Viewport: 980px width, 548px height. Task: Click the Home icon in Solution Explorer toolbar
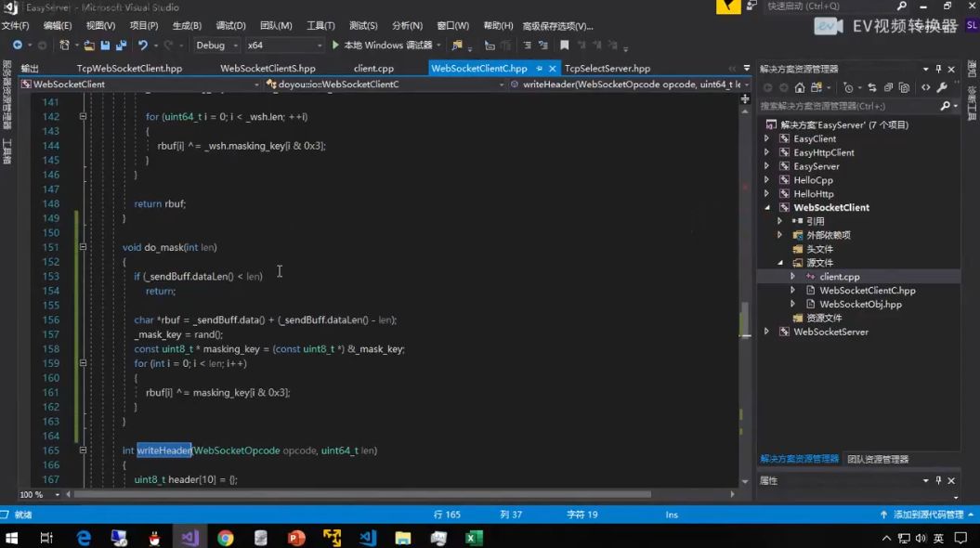[x=799, y=88]
